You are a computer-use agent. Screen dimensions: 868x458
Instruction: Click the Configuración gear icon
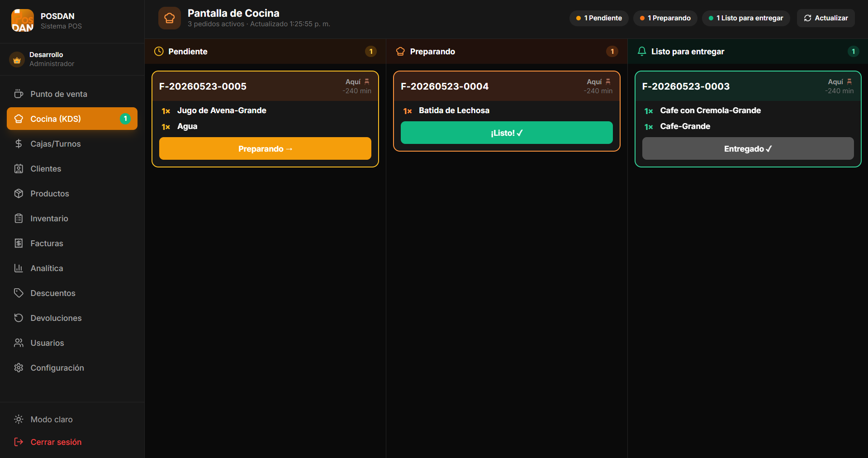pyautogui.click(x=19, y=367)
